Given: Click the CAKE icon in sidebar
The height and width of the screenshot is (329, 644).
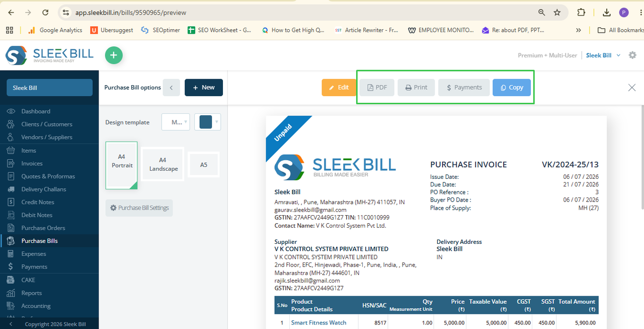Looking at the screenshot, I should tap(11, 280).
